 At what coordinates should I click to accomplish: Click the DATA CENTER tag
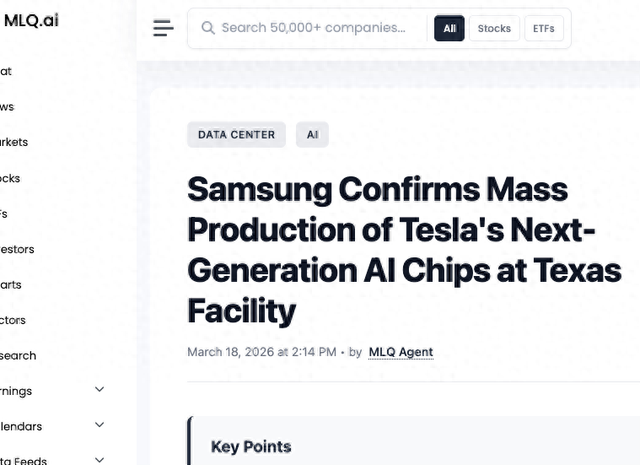236,135
